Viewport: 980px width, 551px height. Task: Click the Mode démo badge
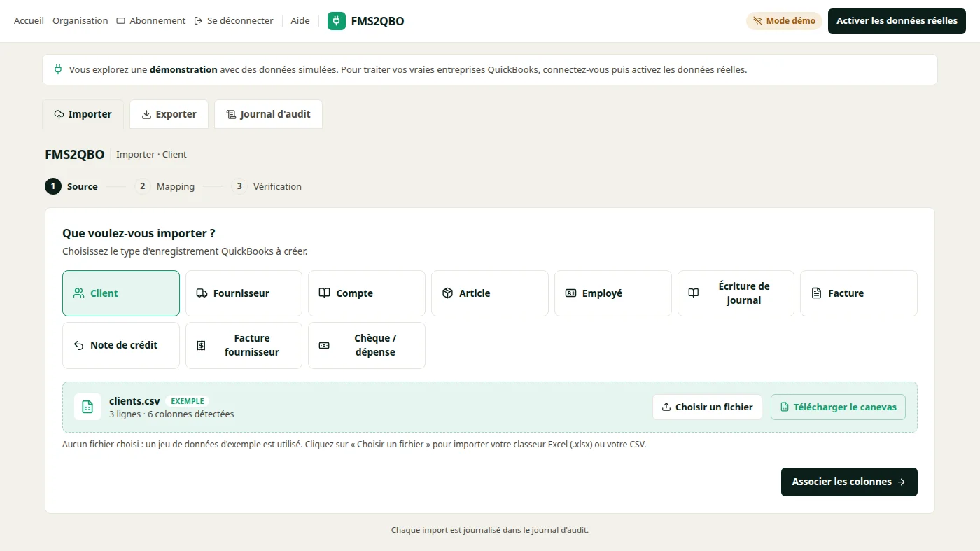[784, 21]
